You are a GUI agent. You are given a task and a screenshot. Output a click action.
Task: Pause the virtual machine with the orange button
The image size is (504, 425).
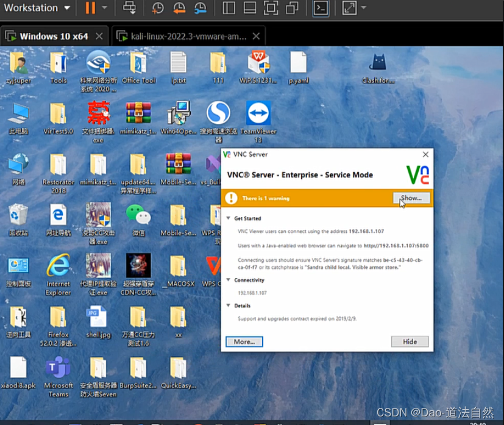pos(90,8)
